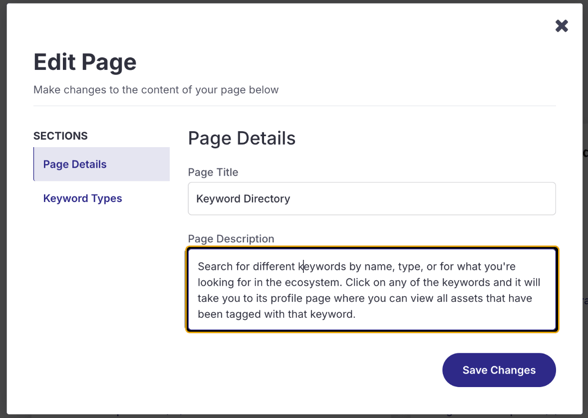Click the dimmed backdrop outside the dialog

[3, 209]
